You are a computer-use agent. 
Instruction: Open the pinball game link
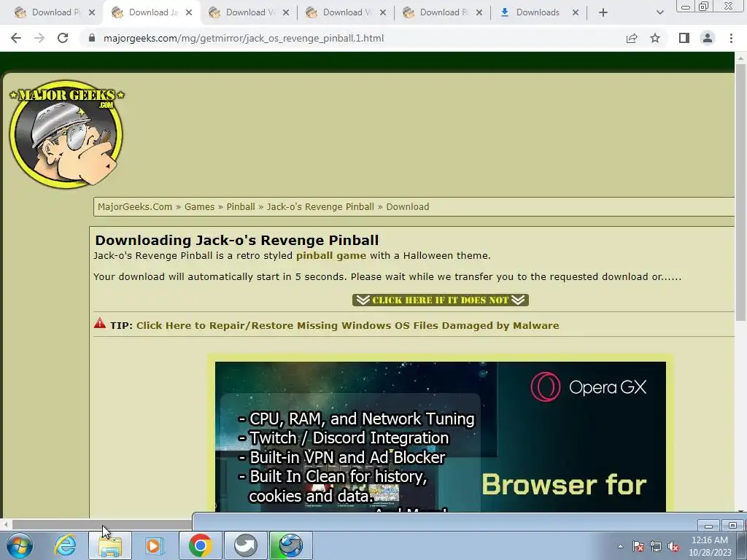pos(331,256)
